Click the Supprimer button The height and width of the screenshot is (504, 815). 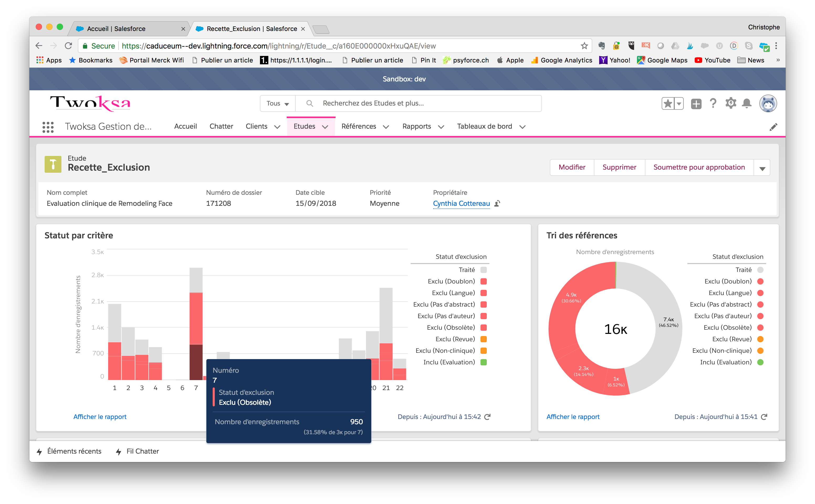click(619, 167)
